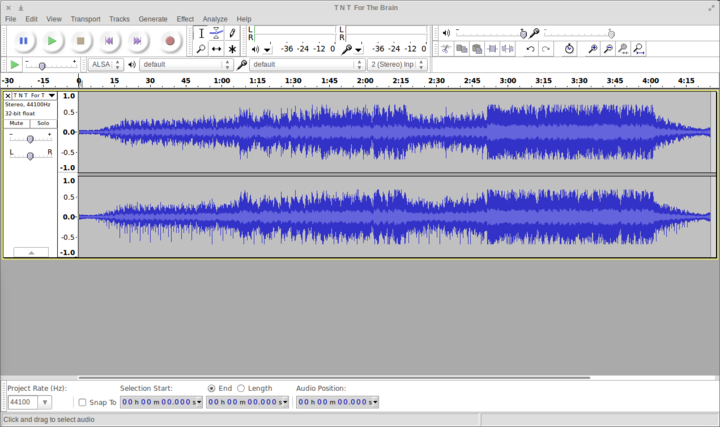
Task: Select the Draw pencil tool
Action: pyautogui.click(x=232, y=33)
